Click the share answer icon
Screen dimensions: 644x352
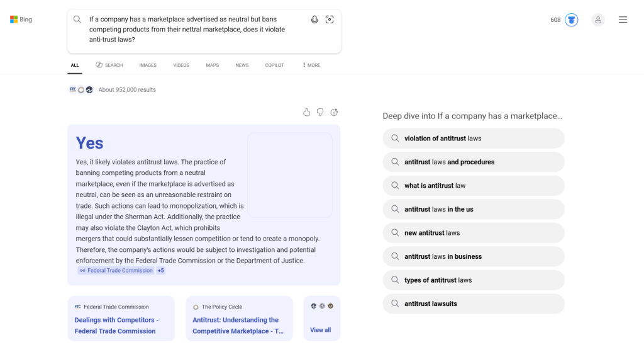pyautogui.click(x=334, y=112)
